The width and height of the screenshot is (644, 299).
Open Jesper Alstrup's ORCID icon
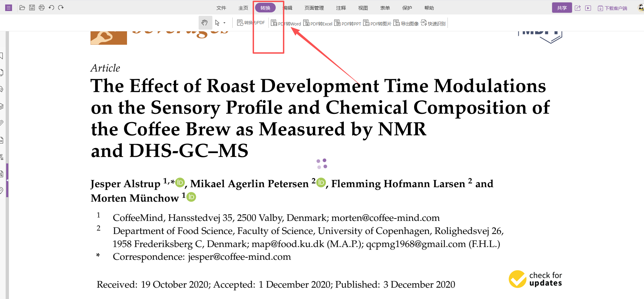(x=180, y=182)
